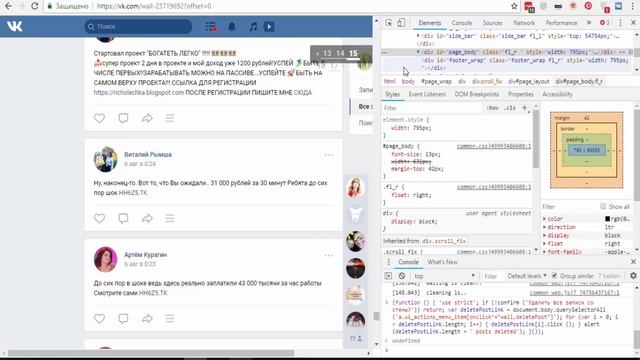Go back in Chrome
Image resolution: width=640 pixels, height=360 pixels.
pos(8,6)
